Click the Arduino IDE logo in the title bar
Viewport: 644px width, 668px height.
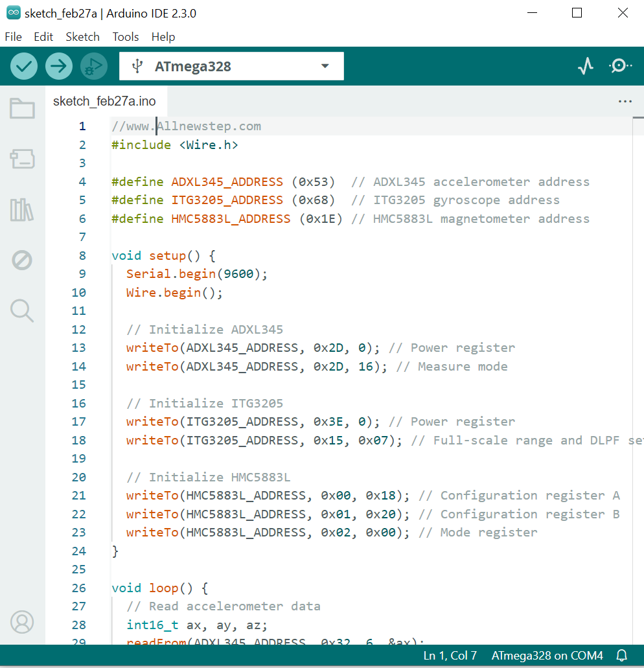tap(13, 13)
